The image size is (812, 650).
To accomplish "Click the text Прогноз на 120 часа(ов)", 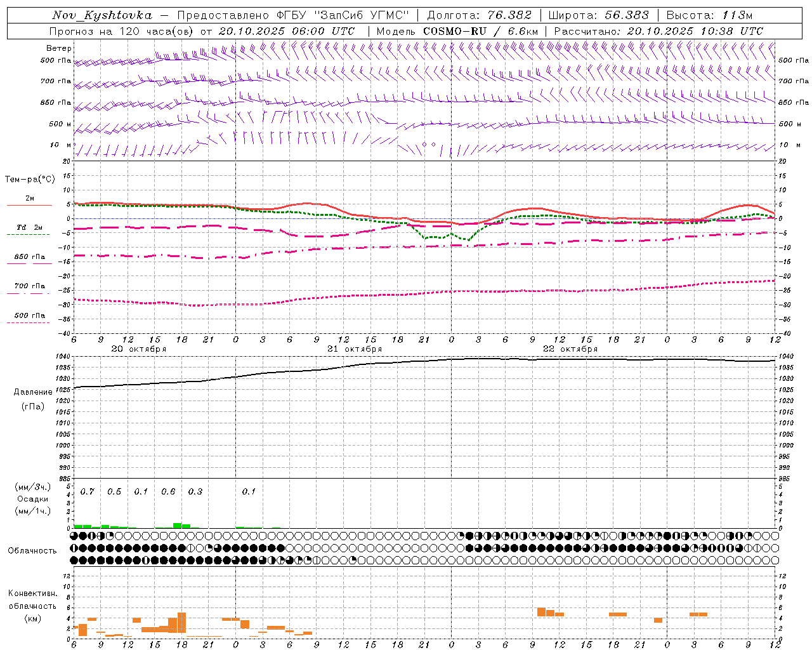I will tap(122, 31).
